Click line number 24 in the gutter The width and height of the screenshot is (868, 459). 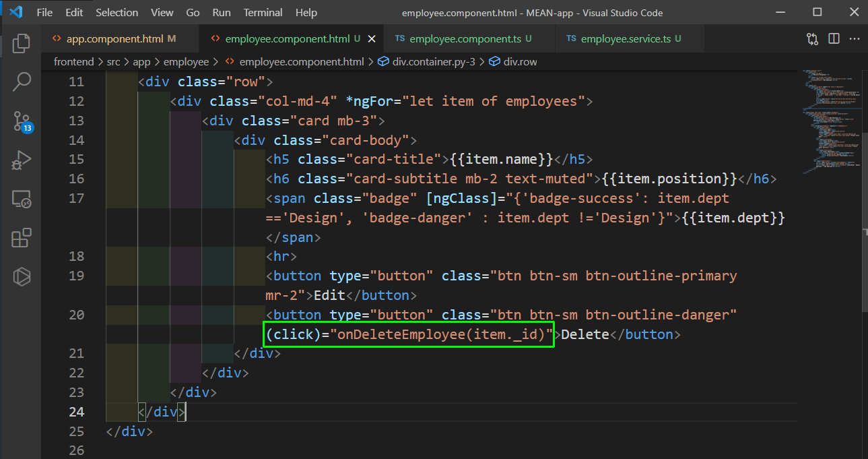pyautogui.click(x=76, y=412)
